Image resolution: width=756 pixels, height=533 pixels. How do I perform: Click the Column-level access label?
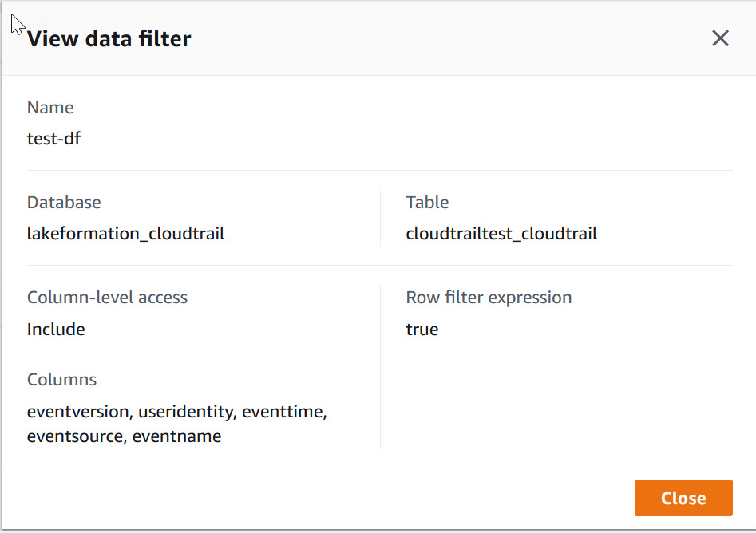coord(107,298)
